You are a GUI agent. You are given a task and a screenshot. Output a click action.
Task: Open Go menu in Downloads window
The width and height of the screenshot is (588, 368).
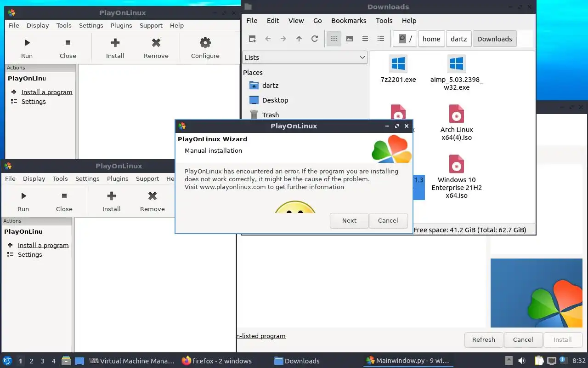[x=317, y=21]
